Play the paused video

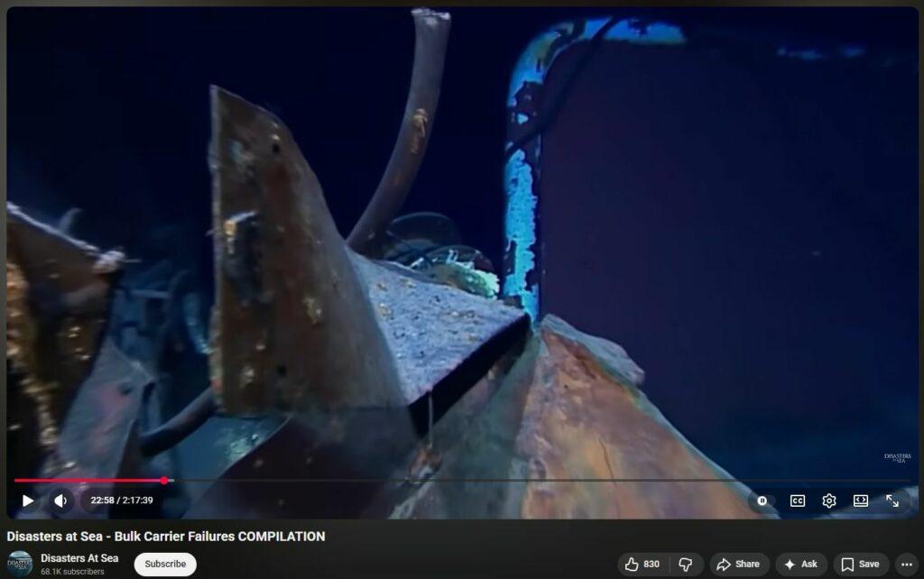coord(28,501)
